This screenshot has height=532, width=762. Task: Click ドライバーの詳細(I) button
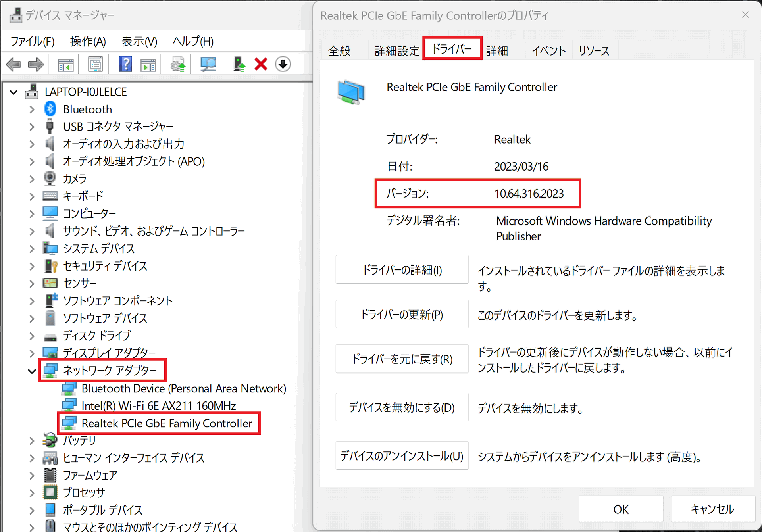click(x=402, y=270)
